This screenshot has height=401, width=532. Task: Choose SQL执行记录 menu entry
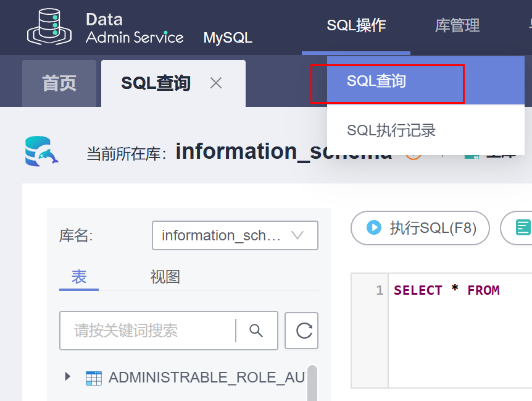pos(391,130)
